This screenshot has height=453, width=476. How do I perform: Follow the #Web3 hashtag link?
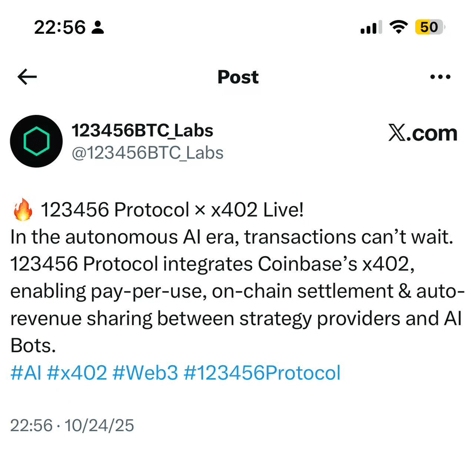(x=145, y=373)
